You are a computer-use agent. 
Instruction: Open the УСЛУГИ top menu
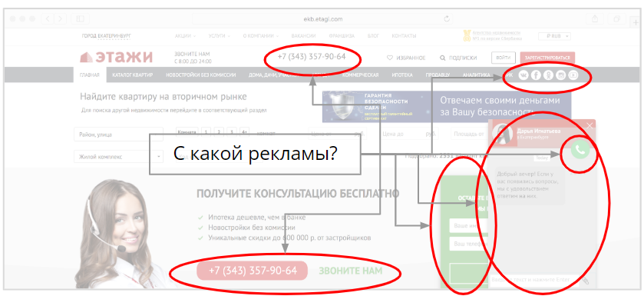[220, 36]
